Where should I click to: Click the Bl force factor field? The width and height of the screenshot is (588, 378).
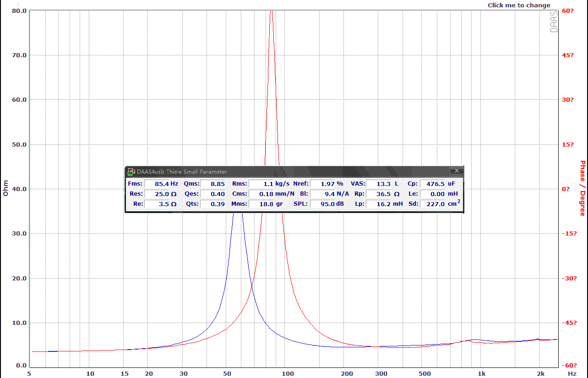tap(322, 194)
